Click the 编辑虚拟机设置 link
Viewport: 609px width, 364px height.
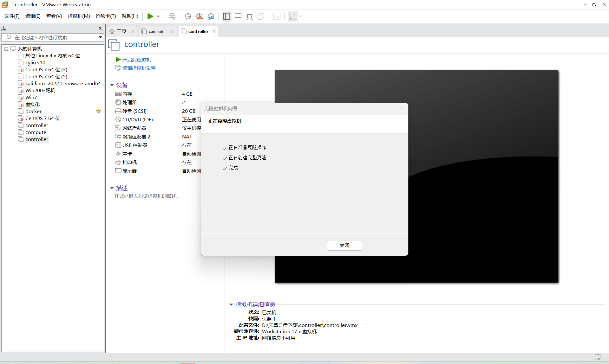click(139, 68)
